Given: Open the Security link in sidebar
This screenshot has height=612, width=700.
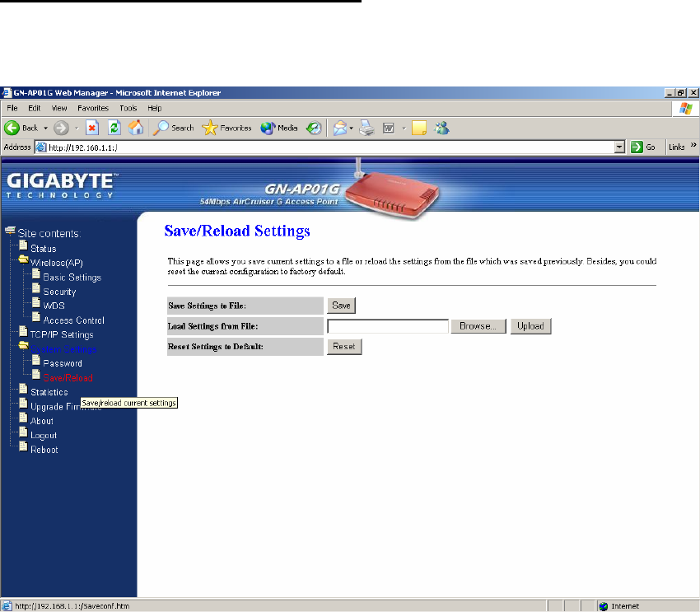Looking at the screenshot, I should click(59, 292).
